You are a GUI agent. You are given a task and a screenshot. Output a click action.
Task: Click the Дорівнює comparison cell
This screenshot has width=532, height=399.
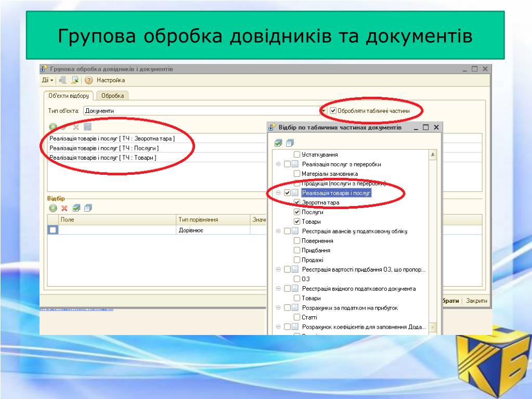tap(213, 230)
